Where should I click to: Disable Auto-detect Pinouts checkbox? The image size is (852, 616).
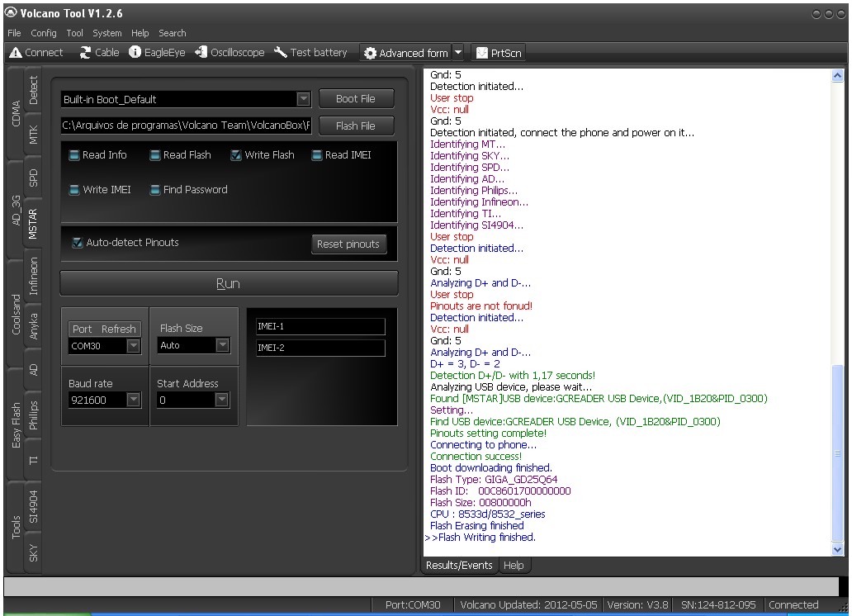pos(78,243)
